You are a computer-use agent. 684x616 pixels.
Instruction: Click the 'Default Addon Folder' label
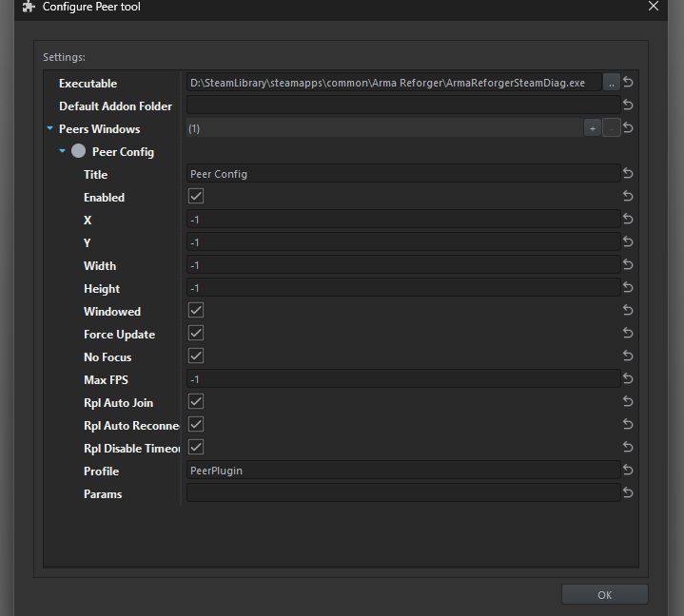[x=116, y=106]
